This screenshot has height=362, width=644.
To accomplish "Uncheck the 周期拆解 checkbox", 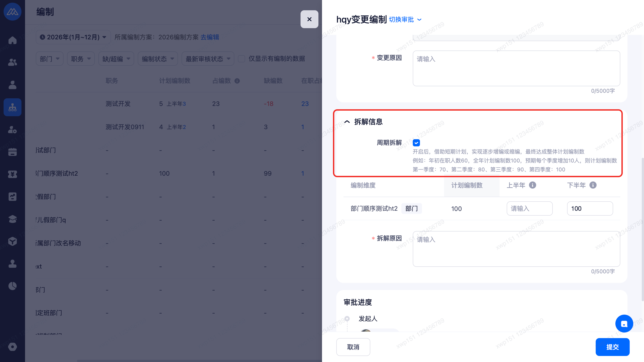I will point(416,143).
